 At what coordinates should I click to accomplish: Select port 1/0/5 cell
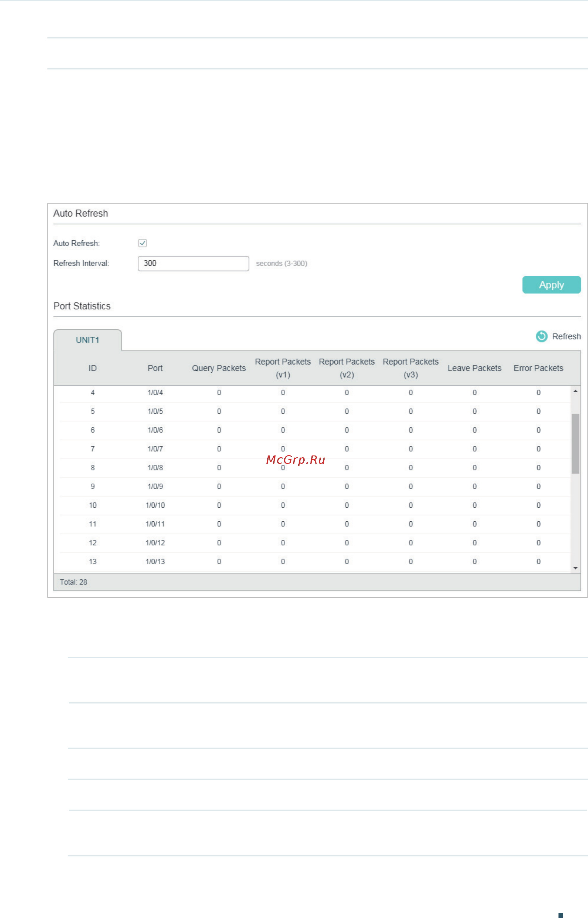click(x=155, y=411)
